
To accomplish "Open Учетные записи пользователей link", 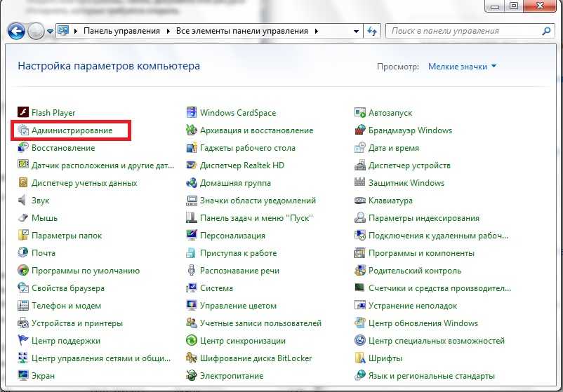I will [260, 323].
